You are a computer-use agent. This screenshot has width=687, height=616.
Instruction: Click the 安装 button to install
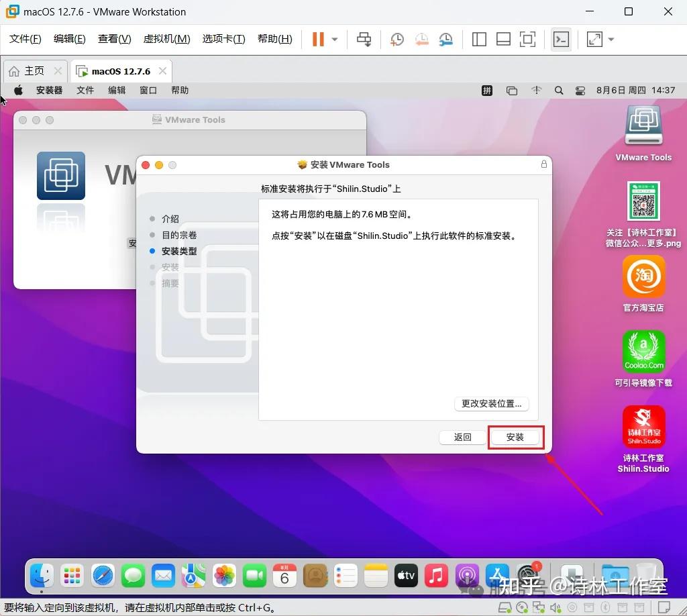click(x=515, y=438)
